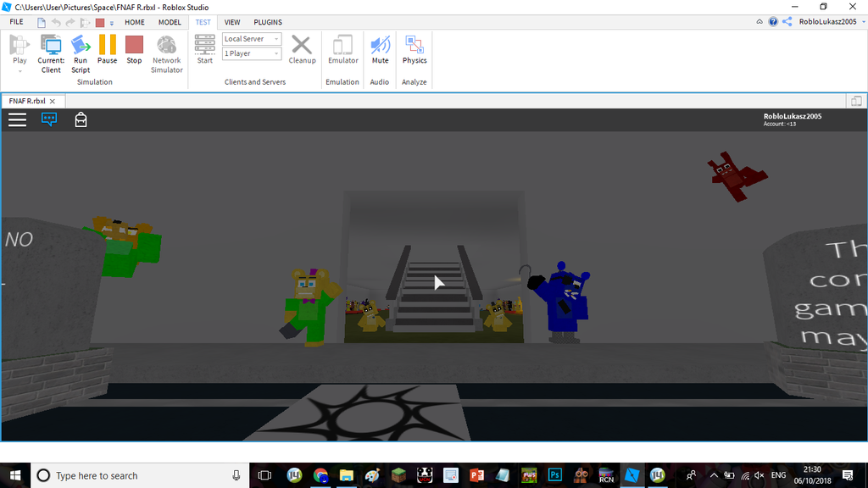
Task: Open PowerPoint from the taskbar
Action: coord(476,475)
